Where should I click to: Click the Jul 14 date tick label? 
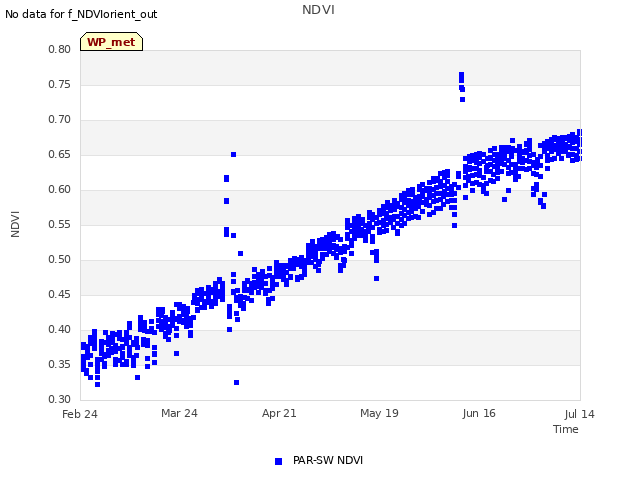point(580,414)
